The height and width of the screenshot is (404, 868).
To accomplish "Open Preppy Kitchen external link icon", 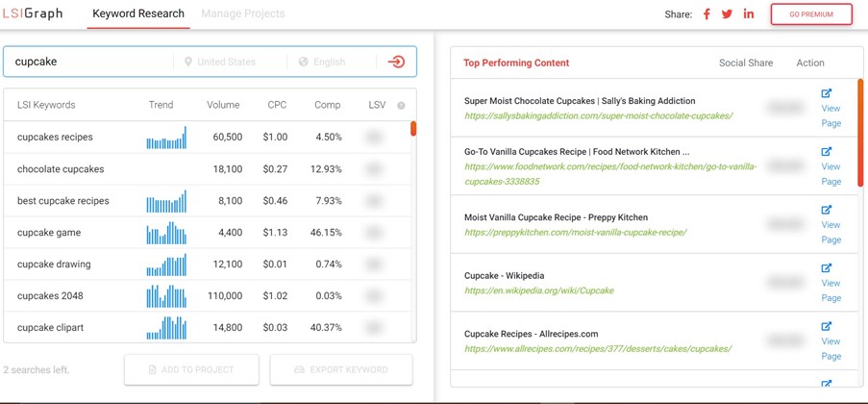I will 827,210.
